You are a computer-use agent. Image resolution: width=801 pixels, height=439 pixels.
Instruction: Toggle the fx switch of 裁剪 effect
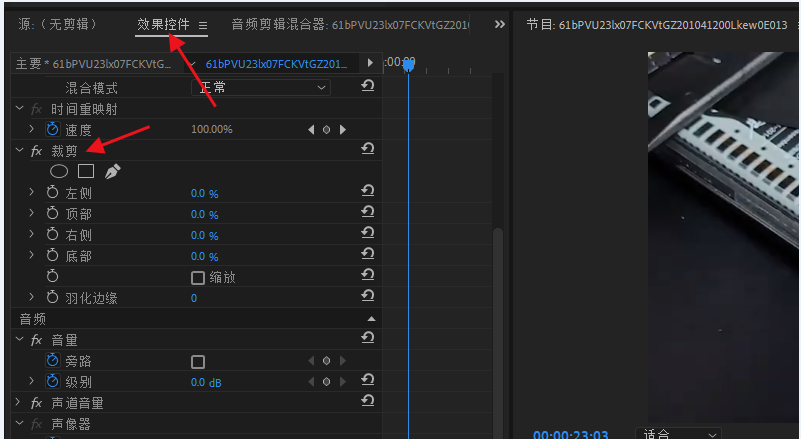(x=36, y=151)
